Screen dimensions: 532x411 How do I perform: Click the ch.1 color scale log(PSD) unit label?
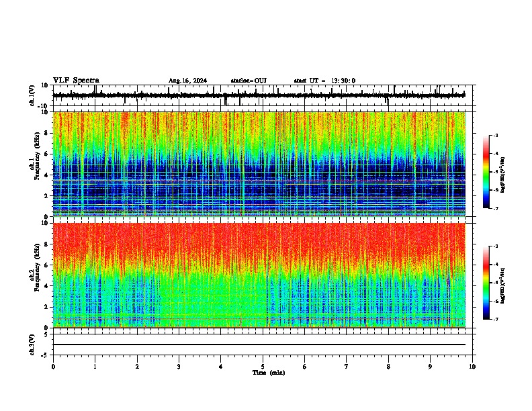click(503, 175)
